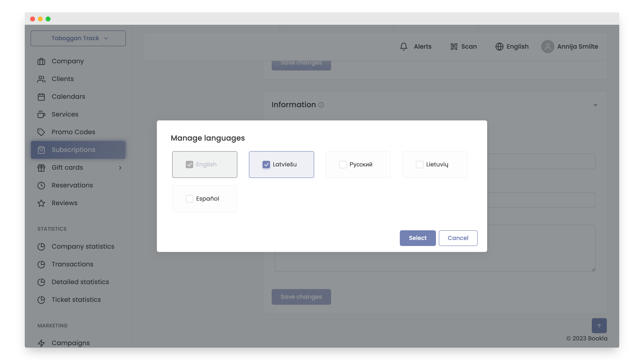Tick the Lietuvių language checkbox
Screen dimensions: 644x360
click(x=419, y=164)
